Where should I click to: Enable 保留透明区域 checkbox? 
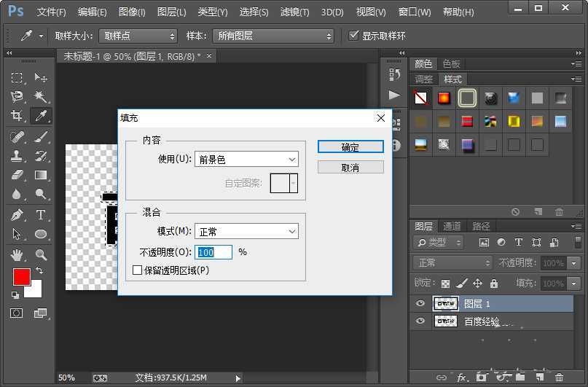[x=138, y=270]
